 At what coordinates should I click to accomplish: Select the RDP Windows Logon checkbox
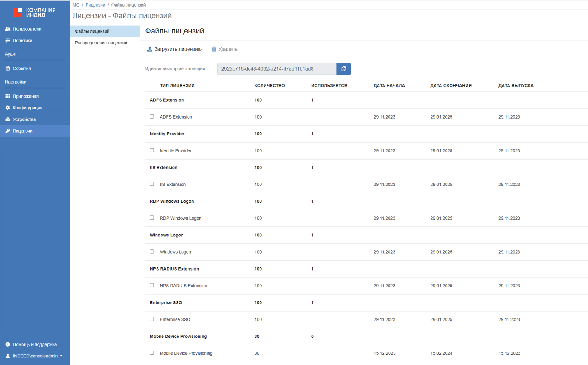[x=152, y=218]
